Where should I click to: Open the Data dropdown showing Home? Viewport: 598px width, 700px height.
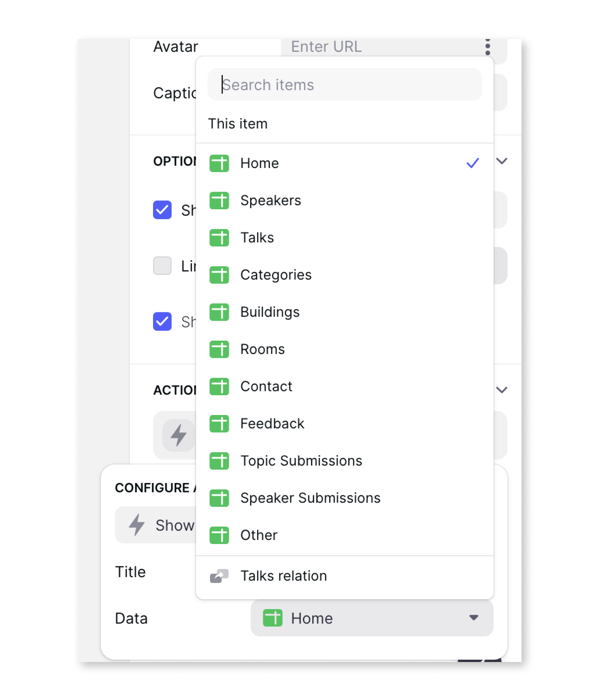(x=372, y=618)
